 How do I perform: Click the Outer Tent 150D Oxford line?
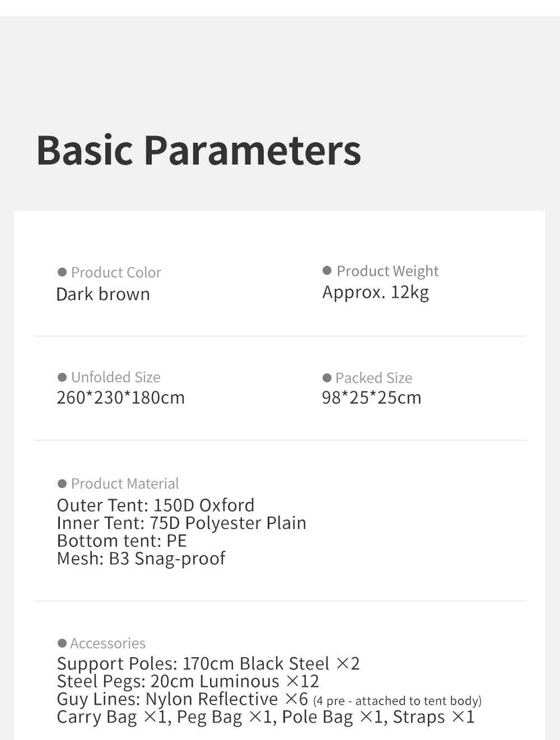pyautogui.click(x=156, y=505)
